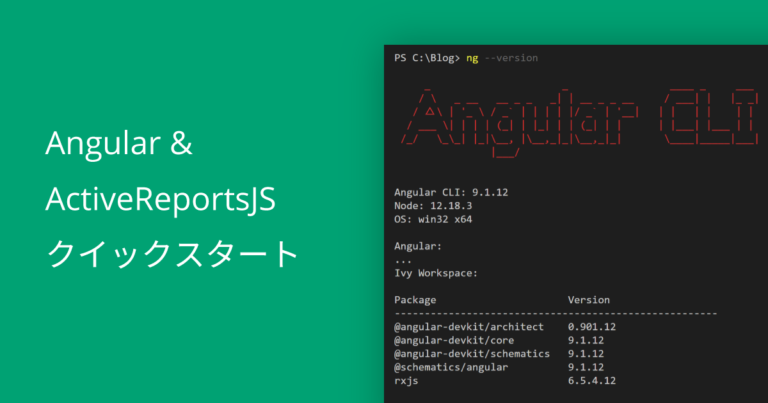Click the 'Angular &' title text

click(119, 143)
